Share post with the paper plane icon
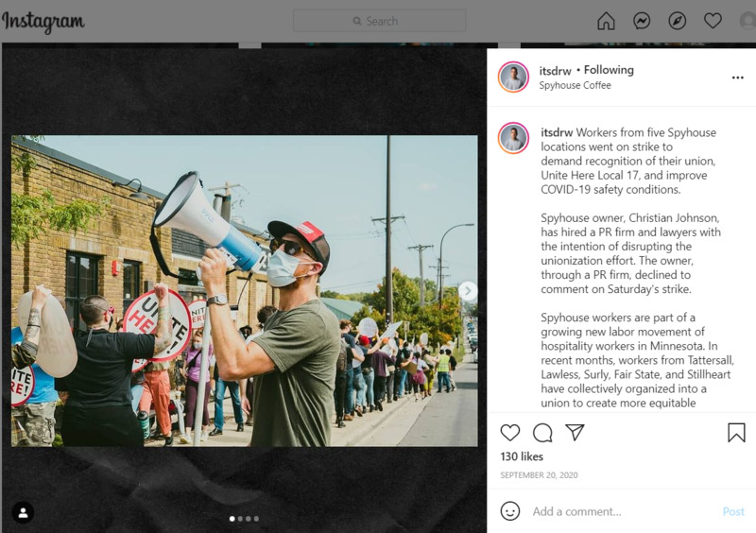 575,432
